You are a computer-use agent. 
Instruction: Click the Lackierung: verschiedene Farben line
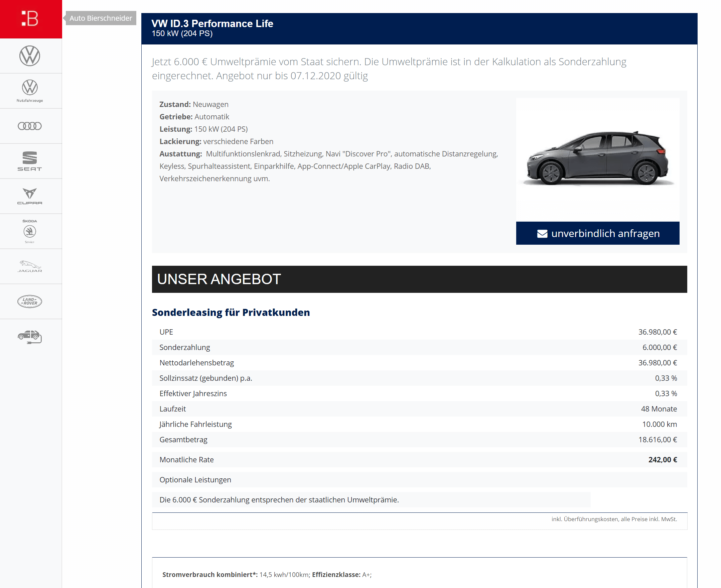(216, 142)
